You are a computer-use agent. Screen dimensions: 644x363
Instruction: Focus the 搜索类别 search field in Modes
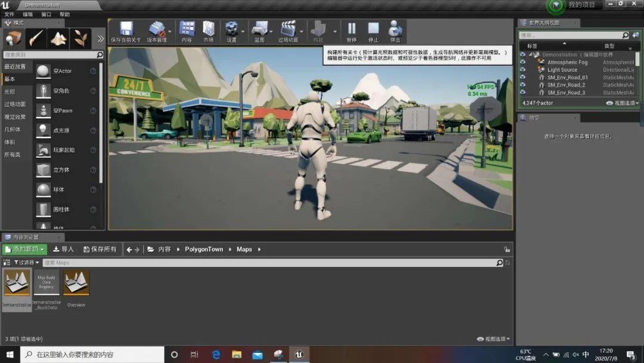tap(53, 55)
